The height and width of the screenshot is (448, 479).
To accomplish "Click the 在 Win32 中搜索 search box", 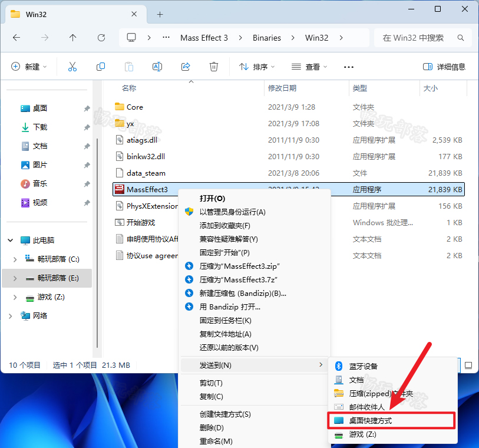I will [x=423, y=38].
